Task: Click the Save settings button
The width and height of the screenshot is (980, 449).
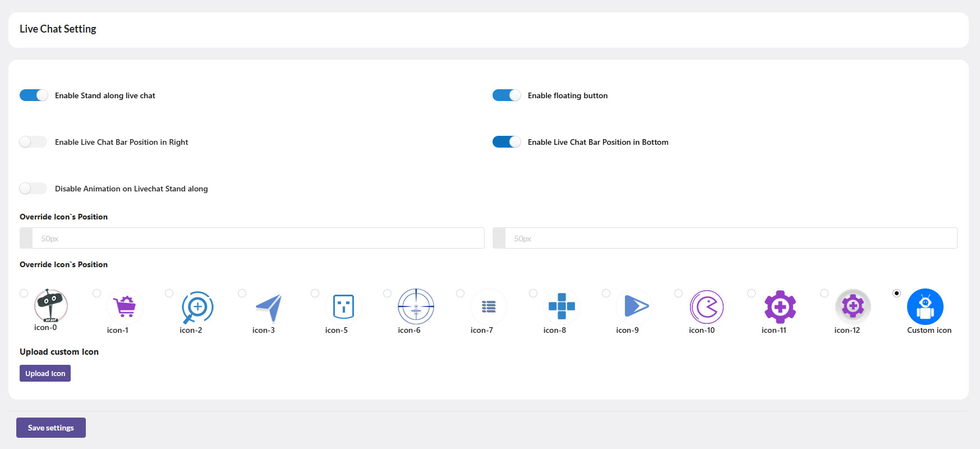Action: click(51, 428)
